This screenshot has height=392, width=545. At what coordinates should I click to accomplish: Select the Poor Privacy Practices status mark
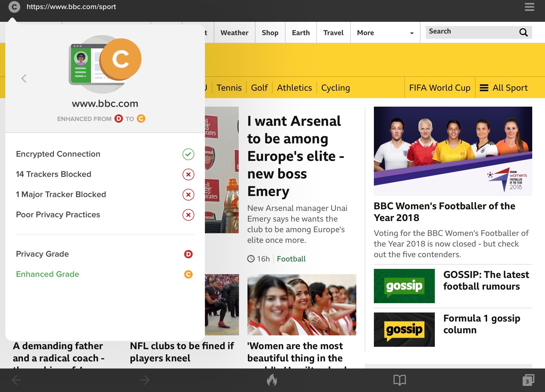point(188,215)
